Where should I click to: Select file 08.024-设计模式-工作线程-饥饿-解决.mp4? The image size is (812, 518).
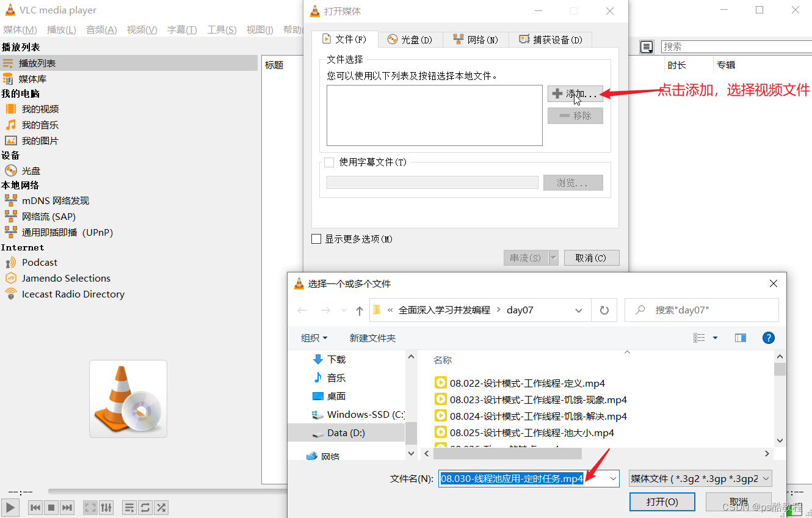coord(531,416)
